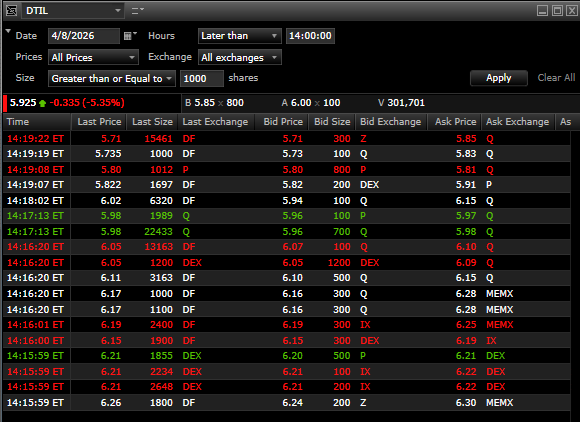Collapse the filter panel triangle beside Date
This screenshot has height=422, width=580.
coord(8,31)
